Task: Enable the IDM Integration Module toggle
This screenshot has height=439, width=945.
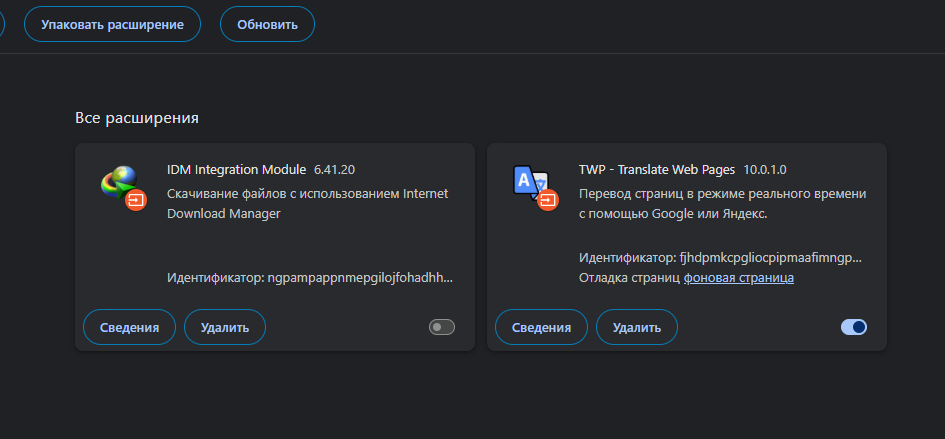Action: (x=442, y=327)
